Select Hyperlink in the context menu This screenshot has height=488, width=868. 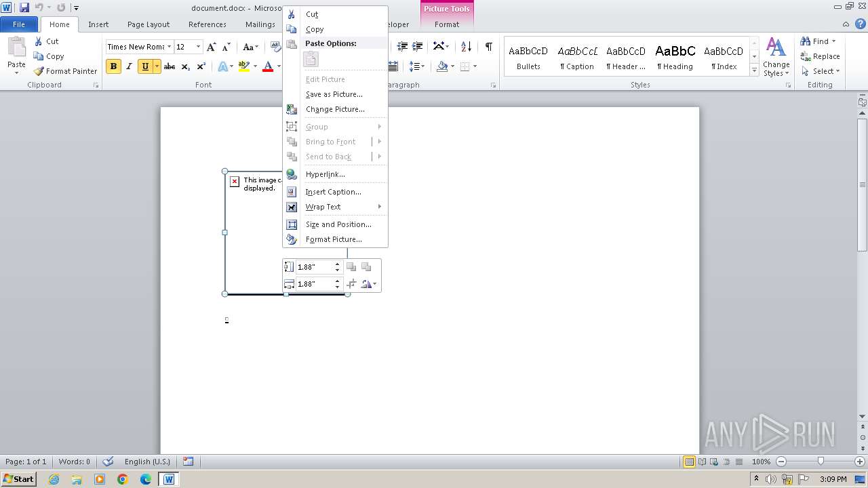(335, 174)
